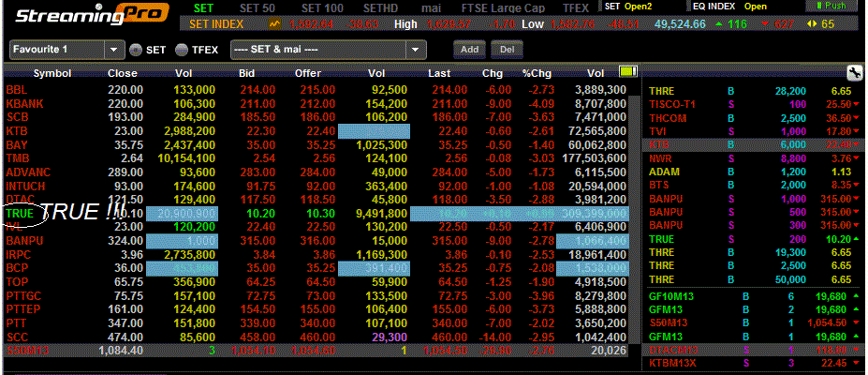The height and width of the screenshot is (375, 868).
Task: Click the Symbol column header
Action: click(x=52, y=73)
